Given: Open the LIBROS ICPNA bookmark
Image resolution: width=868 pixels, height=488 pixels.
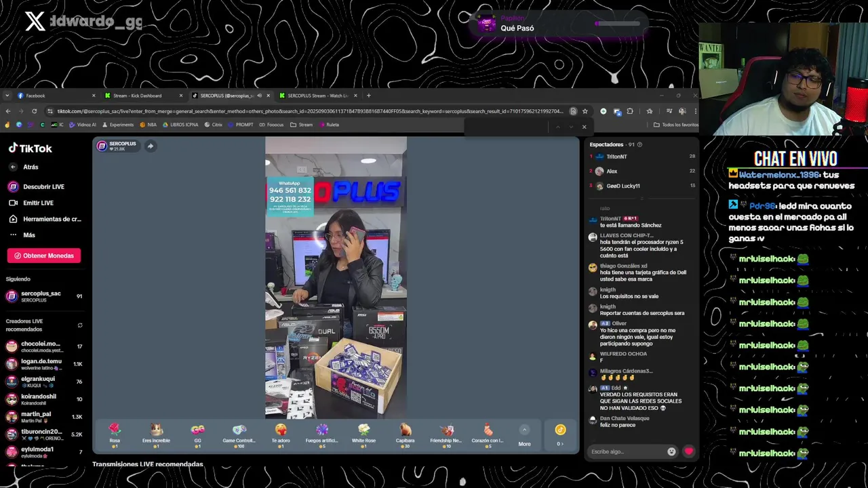Looking at the screenshot, I should pyautogui.click(x=180, y=125).
